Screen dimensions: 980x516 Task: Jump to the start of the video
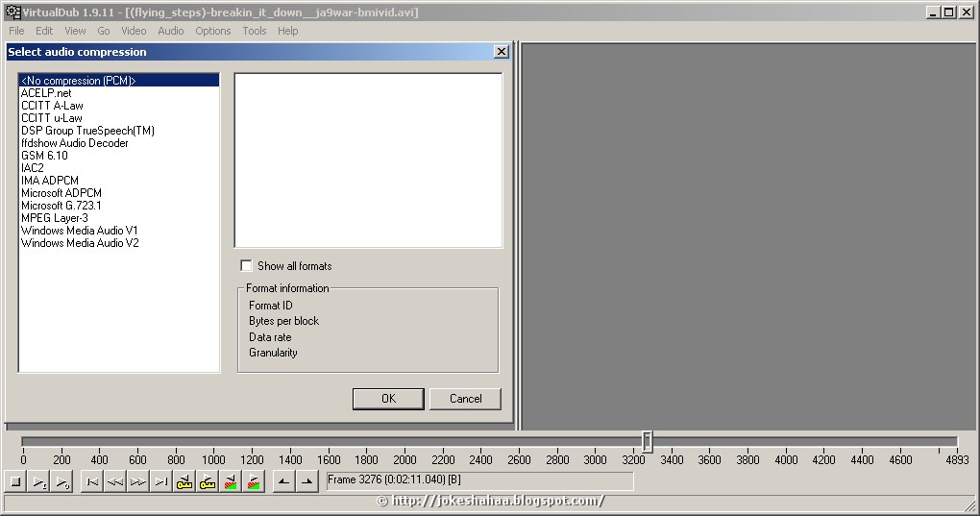(92, 481)
